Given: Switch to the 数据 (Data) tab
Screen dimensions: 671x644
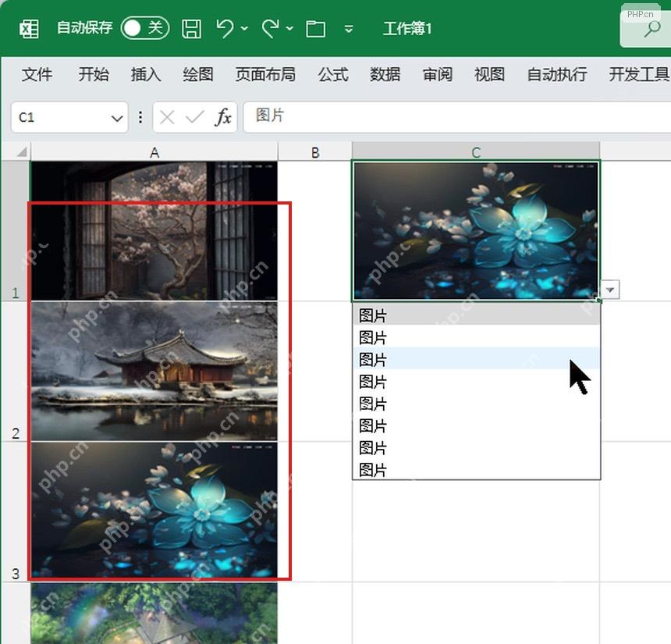Looking at the screenshot, I should (x=385, y=74).
